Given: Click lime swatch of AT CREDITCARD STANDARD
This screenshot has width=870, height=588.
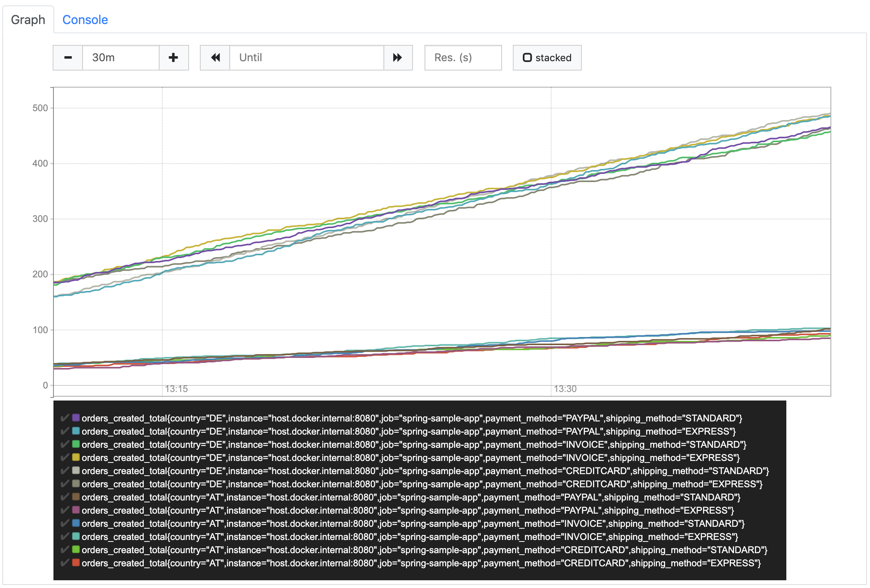Looking at the screenshot, I should tap(76, 549).
